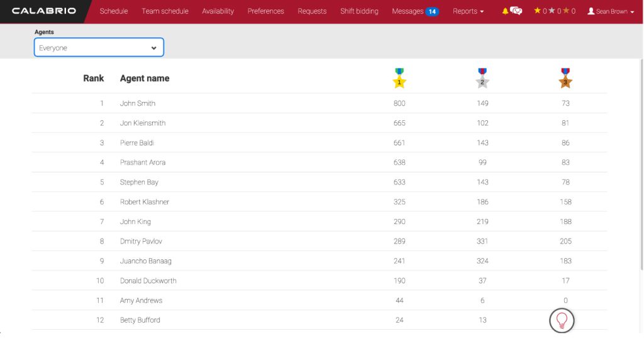Open the Requests page
644x360 pixels.
(x=312, y=11)
